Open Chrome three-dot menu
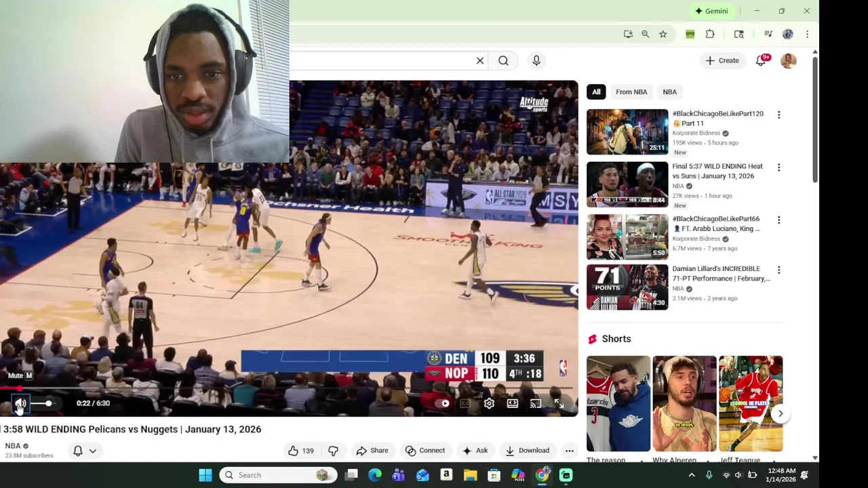 807,34
